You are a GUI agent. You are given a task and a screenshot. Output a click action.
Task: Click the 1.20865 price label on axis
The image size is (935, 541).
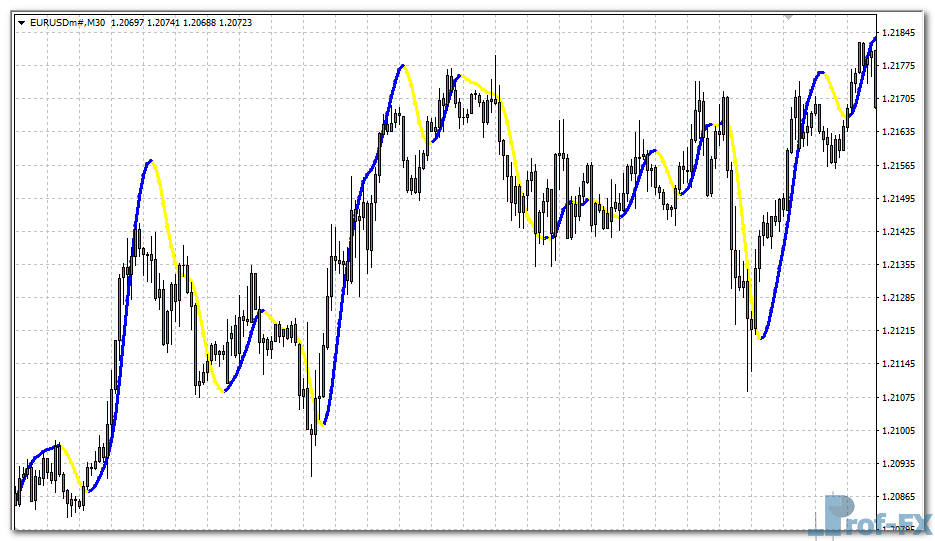[x=901, y=497]
